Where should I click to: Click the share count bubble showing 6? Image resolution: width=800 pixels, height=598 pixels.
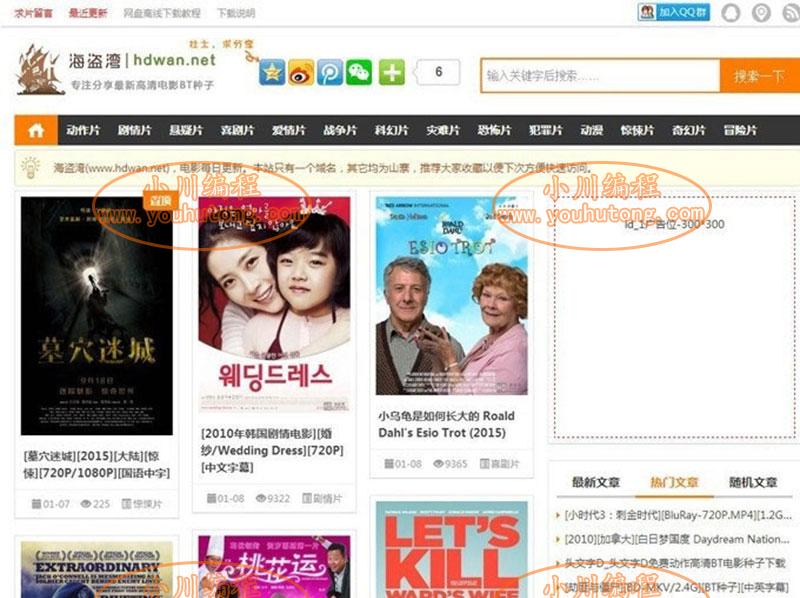pos(438,72)
